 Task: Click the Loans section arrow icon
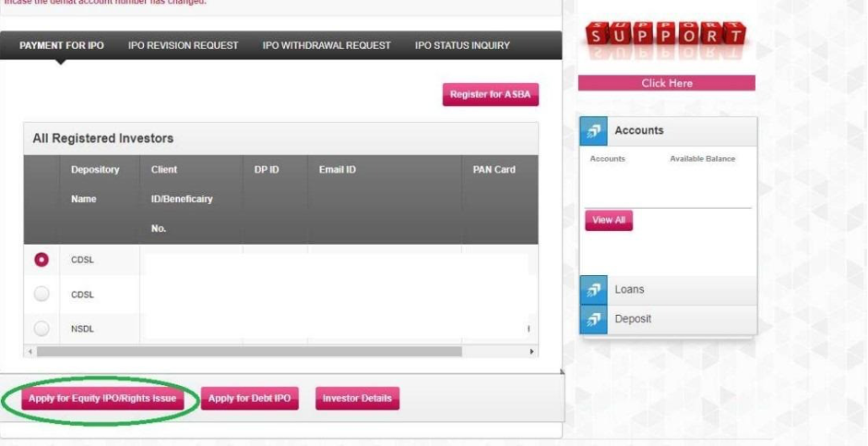tap(593, 290)
